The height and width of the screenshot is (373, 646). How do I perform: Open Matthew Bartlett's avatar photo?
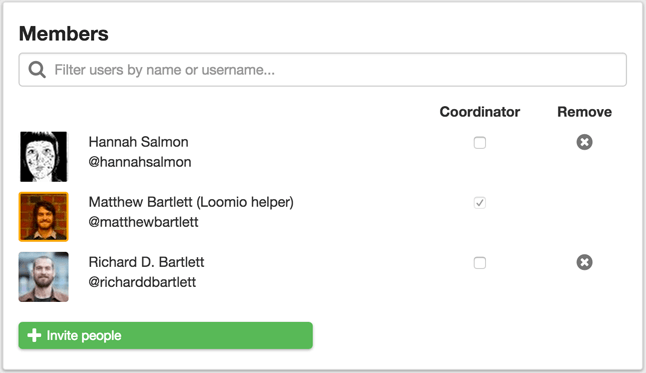point(44,217)
